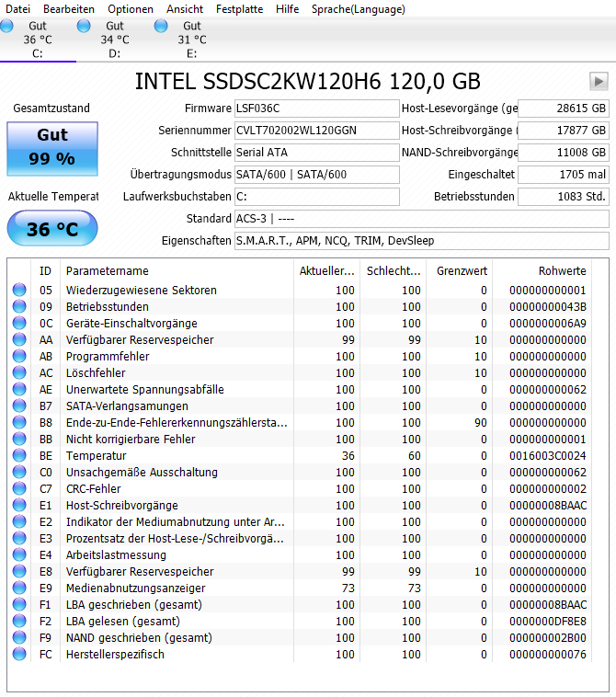This screenshot has height=697, width=616.
Task: Click the Parametername column header
Action: pos(177,270)
